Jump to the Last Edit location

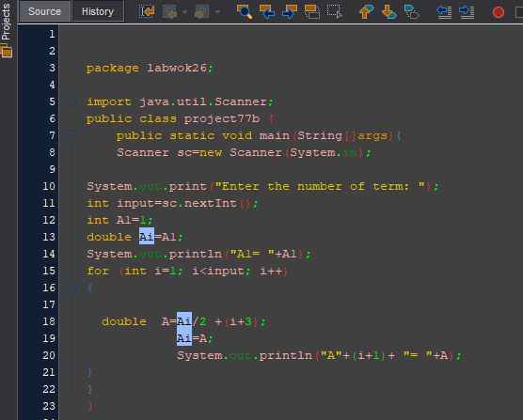click(147, 11)
